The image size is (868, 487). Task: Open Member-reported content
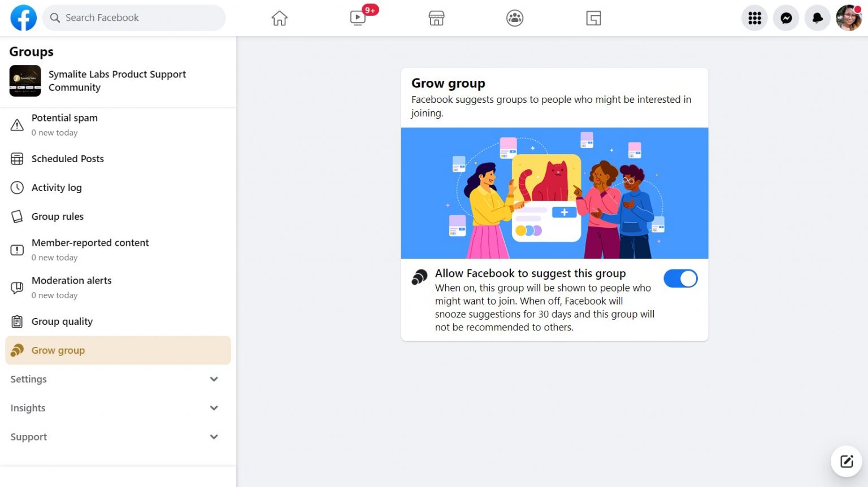point(90,242)
